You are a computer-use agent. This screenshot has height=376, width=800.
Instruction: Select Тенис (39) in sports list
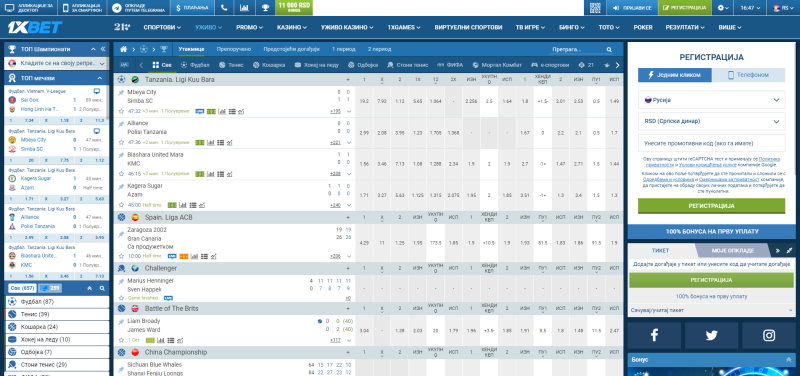point(58,314)
